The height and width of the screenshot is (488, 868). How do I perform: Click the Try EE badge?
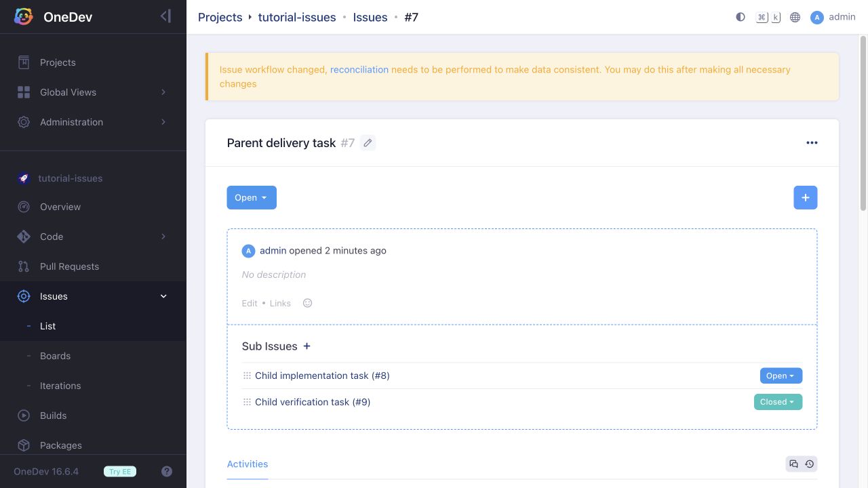[120, 472]
